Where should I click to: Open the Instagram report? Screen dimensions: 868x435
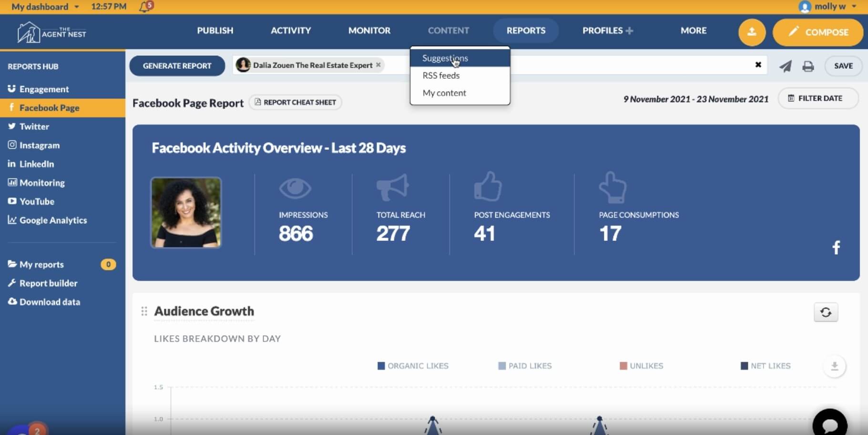tap(62, 145)
